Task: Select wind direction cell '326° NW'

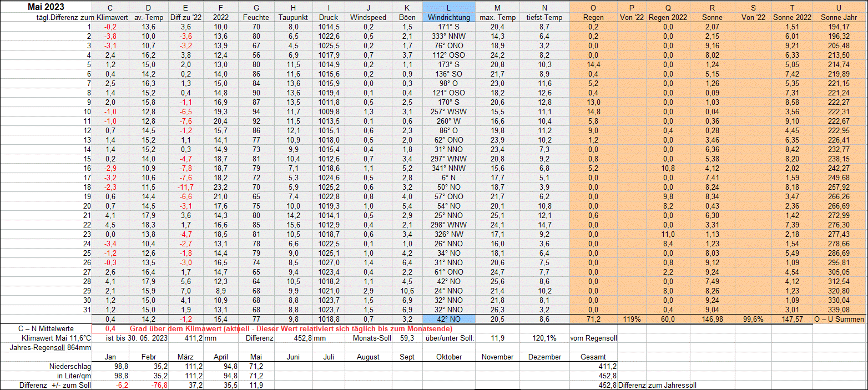Action: (x=448, y=234)
